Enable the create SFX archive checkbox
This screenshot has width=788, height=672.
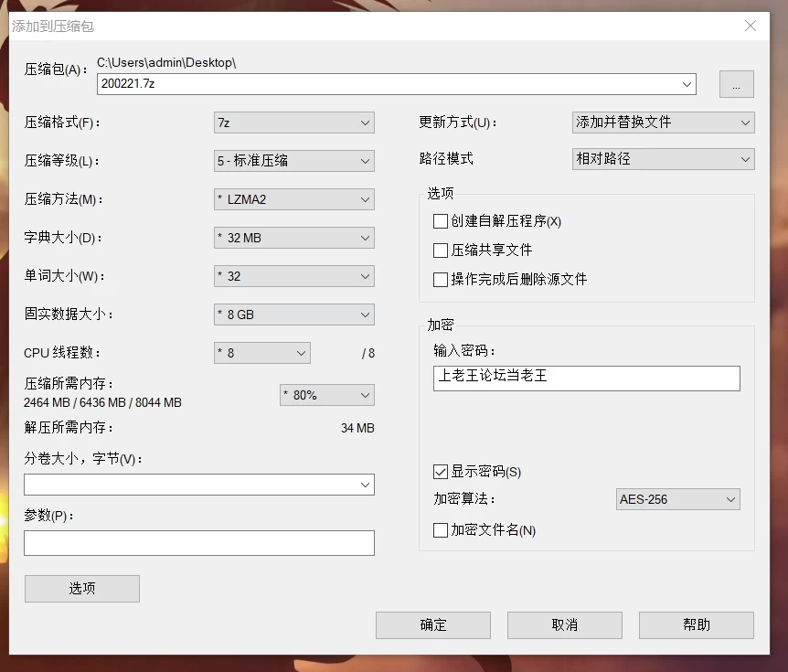441,221
